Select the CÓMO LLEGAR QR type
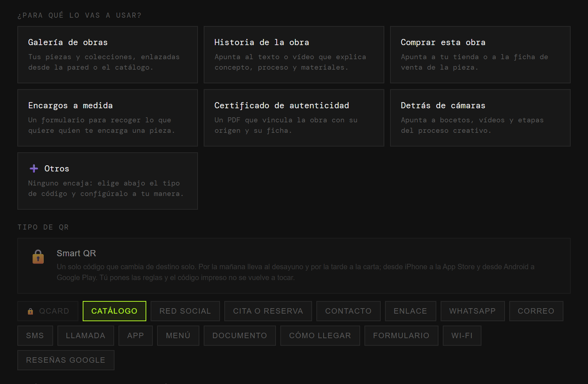The image size is (588, 384). pos(320,336)
